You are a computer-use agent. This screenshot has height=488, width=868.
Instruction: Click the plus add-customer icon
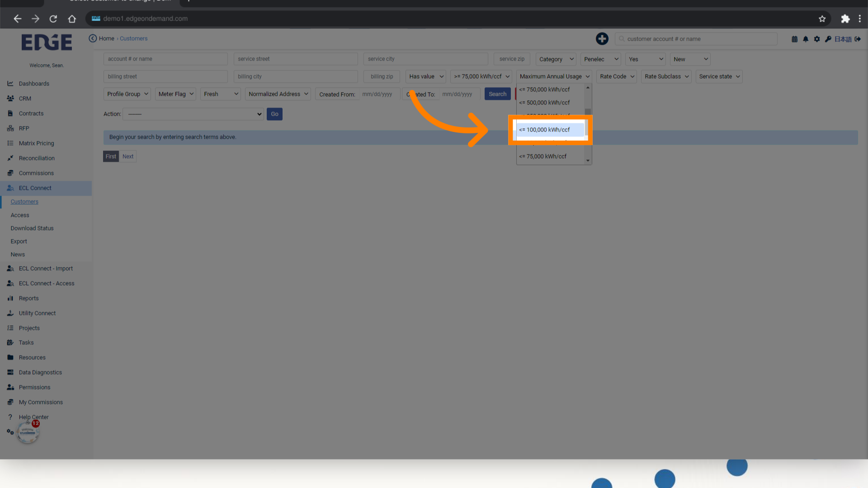(x=602, y=39)
